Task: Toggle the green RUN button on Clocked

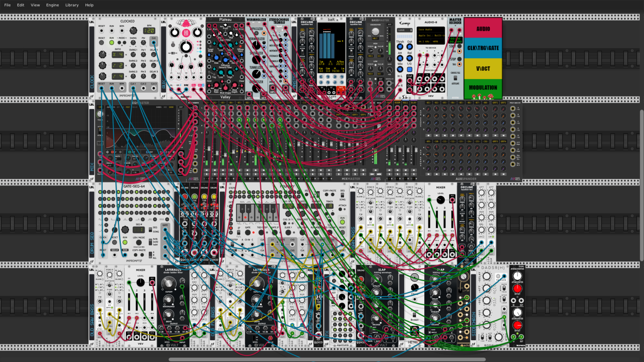Action: [112, 43]
